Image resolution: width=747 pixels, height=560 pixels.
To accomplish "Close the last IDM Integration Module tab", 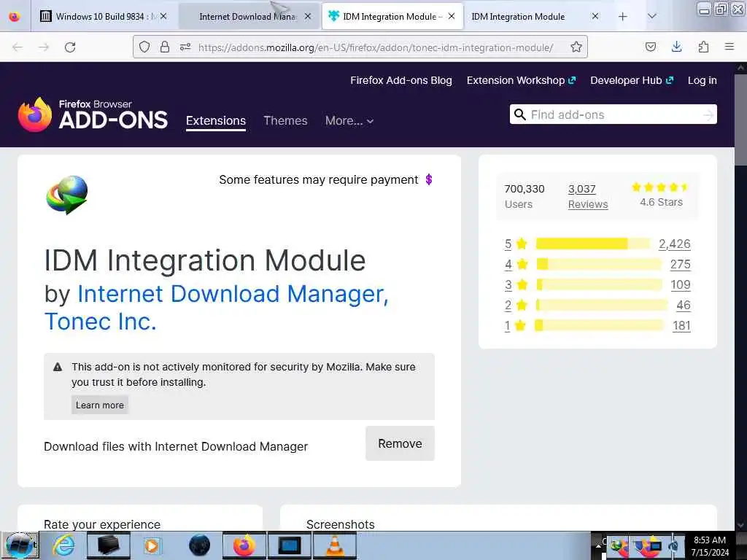I will pos(595,16).
